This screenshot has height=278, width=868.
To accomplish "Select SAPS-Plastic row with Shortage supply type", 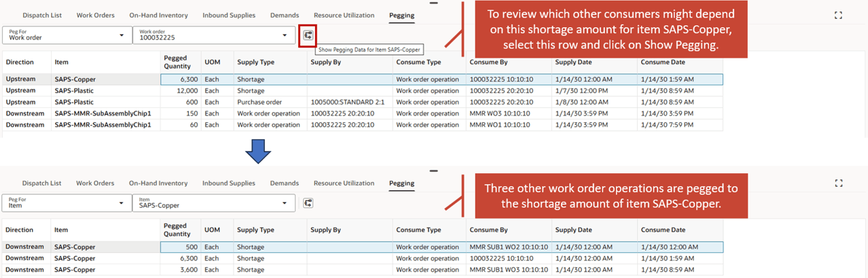I will [363, 90].
